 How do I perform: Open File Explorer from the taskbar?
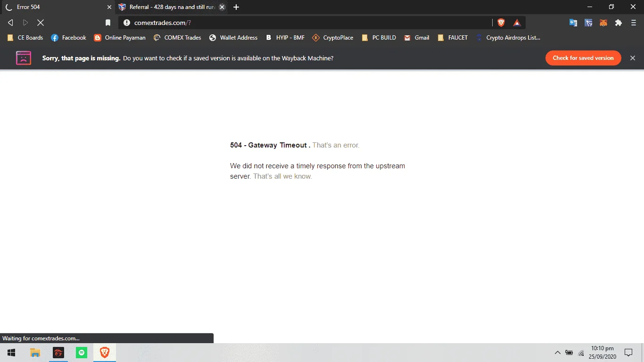click(x=35, y=353)
